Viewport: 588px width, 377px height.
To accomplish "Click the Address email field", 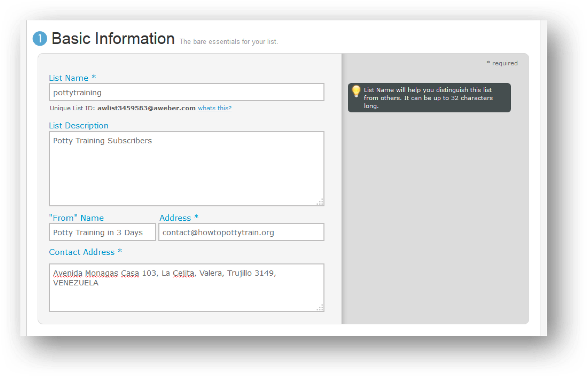I will 242,232.
